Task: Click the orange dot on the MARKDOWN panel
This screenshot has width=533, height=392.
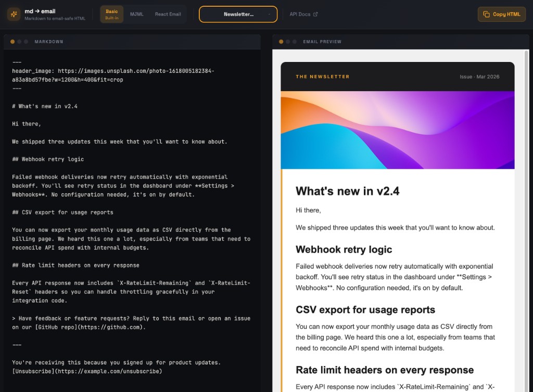Action: [x=11, y=42]
